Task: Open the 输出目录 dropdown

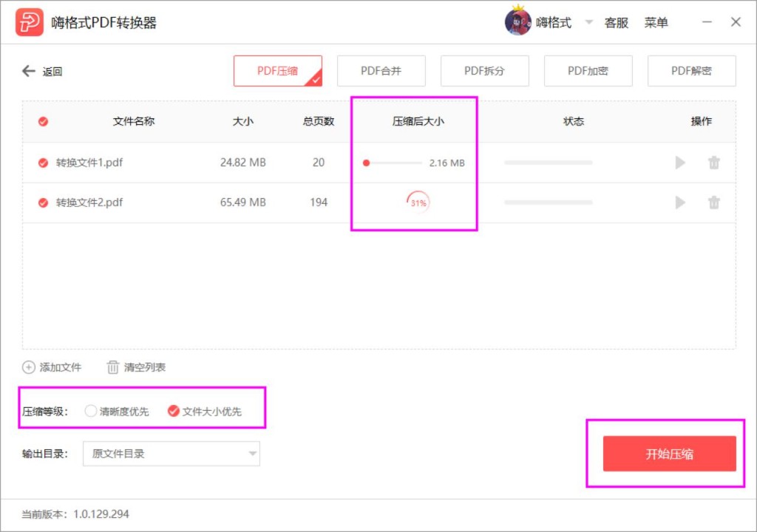Action: (x=172, y=454)
